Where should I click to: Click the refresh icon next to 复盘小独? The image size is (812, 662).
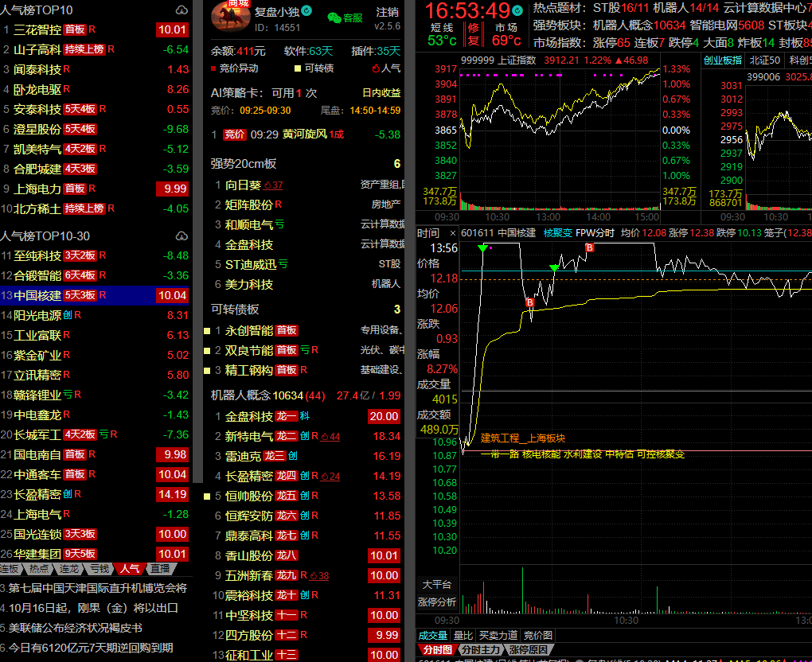[307, 12]
